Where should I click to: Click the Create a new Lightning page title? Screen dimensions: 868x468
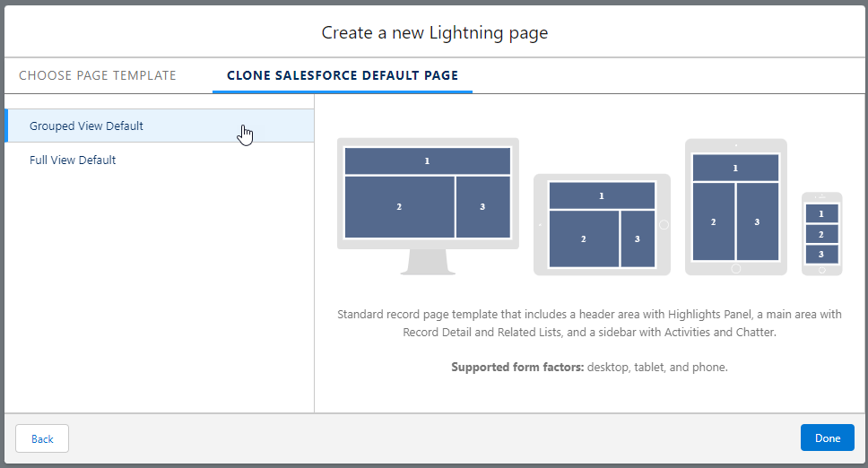[435, 32]
